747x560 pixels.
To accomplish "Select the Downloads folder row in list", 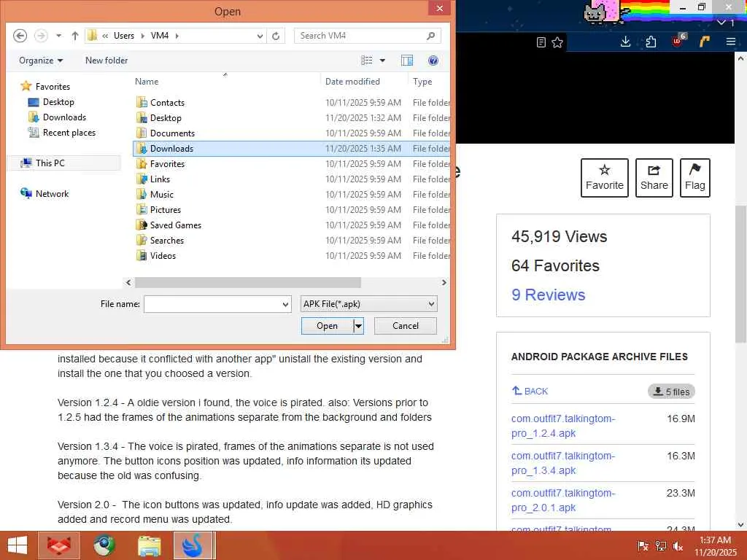I will click(291, 149).
